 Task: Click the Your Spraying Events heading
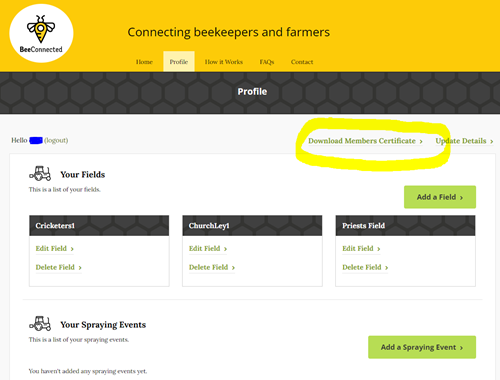(x=103, y=325)
